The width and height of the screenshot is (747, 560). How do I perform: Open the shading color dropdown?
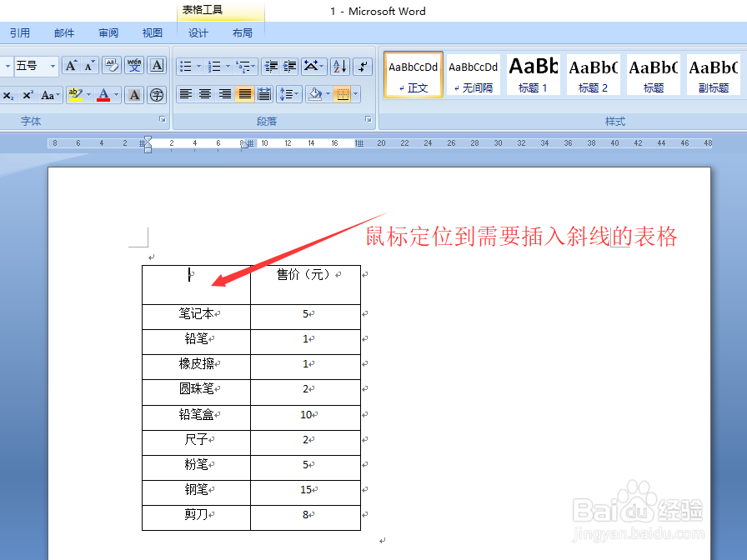(x=327, y=94)
